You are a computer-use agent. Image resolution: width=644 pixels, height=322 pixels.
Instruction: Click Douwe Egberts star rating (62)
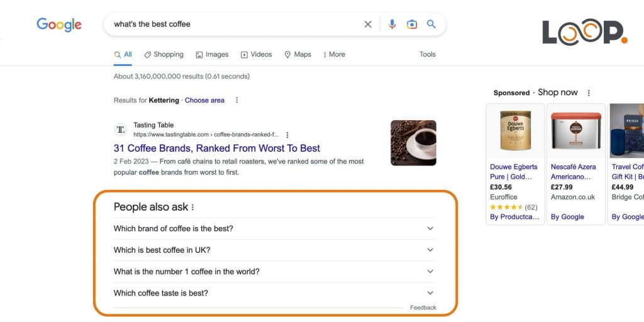click(513, 208)
